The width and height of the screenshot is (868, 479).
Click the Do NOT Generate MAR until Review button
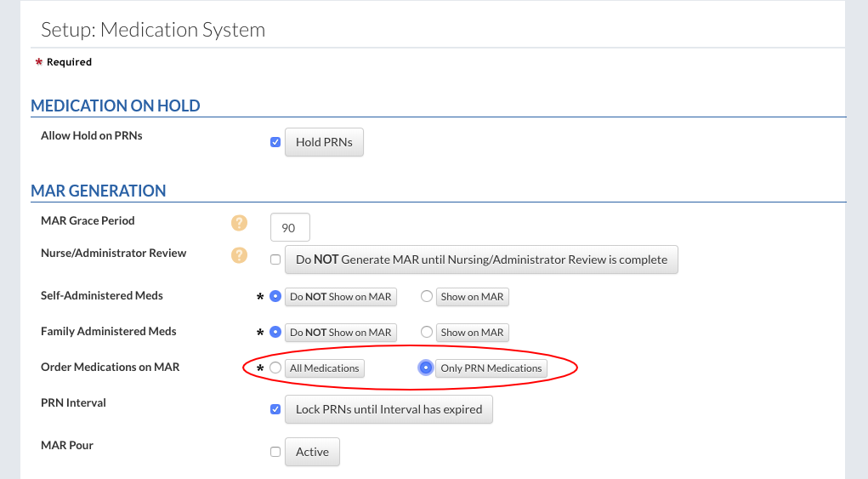pyautogui.click(x=481, y=259)
